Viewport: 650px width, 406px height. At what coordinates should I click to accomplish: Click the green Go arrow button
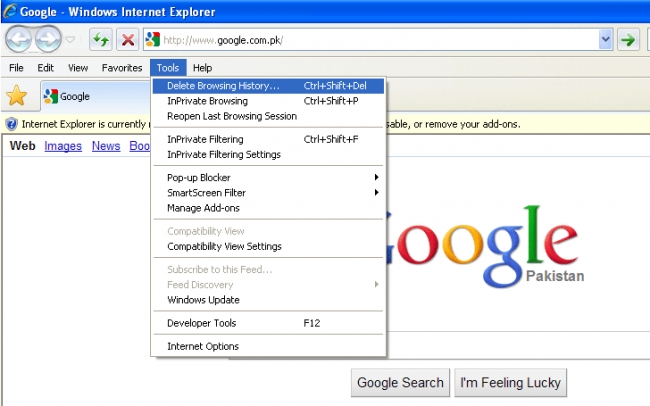(628, 40)
